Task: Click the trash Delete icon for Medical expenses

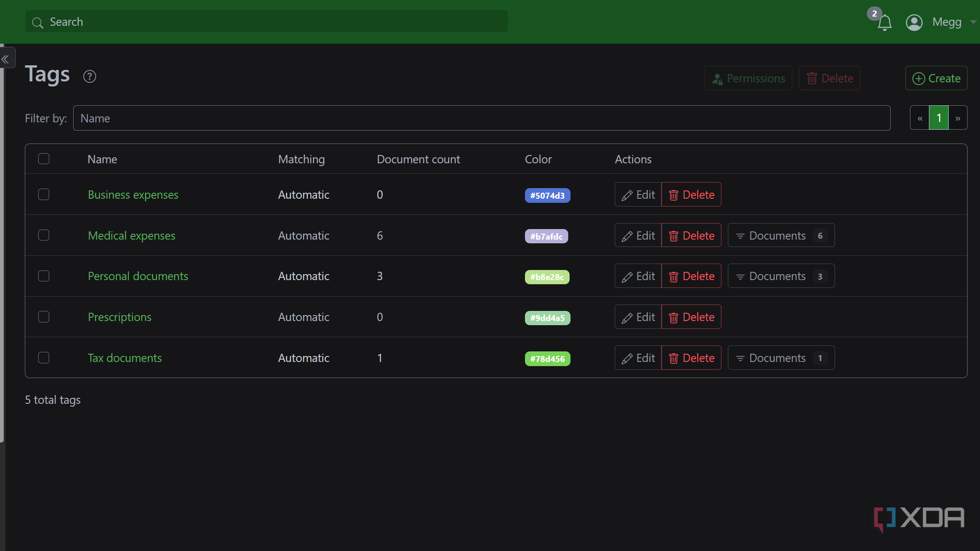Action: coord(674,236)
